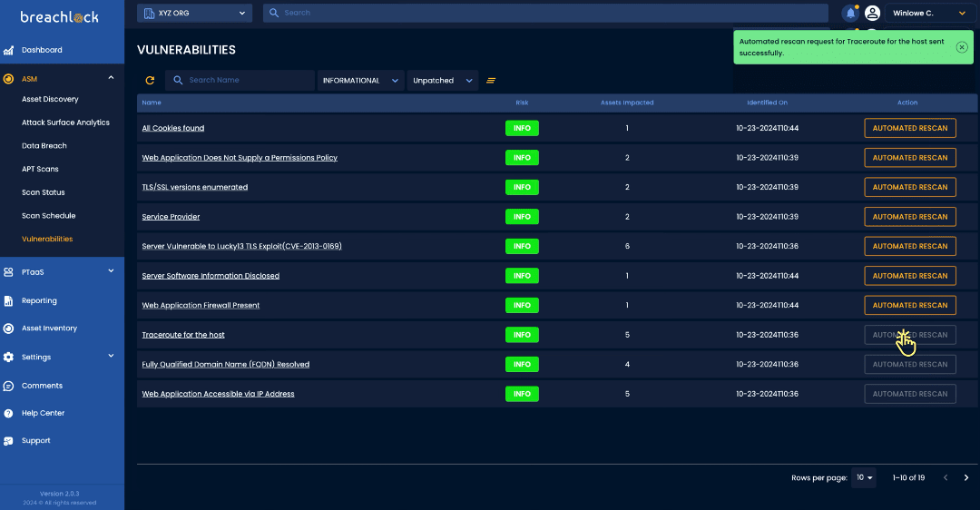Click Automated Rescan for Lucky13 TLS Exploit
The image size is (980, 510).
point(910,246)
